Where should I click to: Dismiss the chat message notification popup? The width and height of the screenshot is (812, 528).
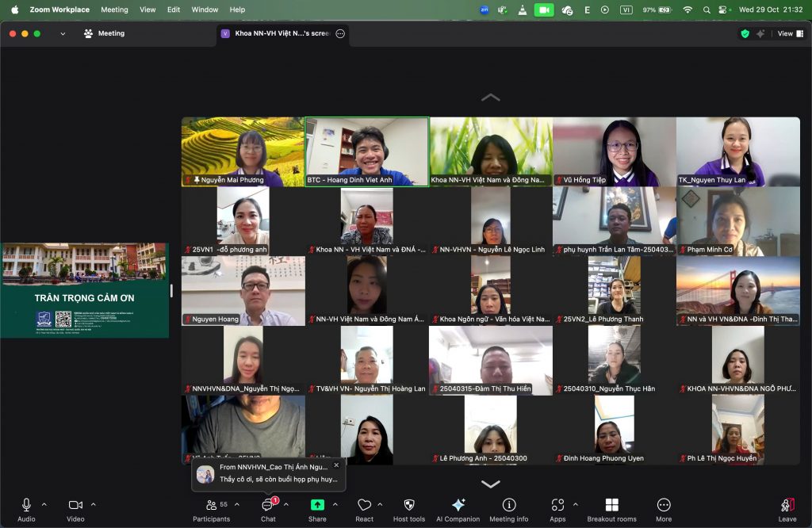coord(336,465)
